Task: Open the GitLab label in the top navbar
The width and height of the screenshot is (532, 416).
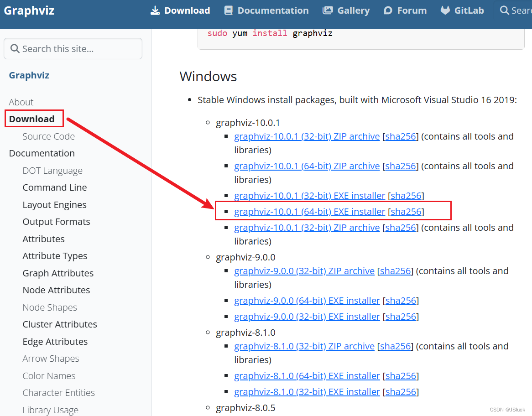Action: [x=469, y=10]
